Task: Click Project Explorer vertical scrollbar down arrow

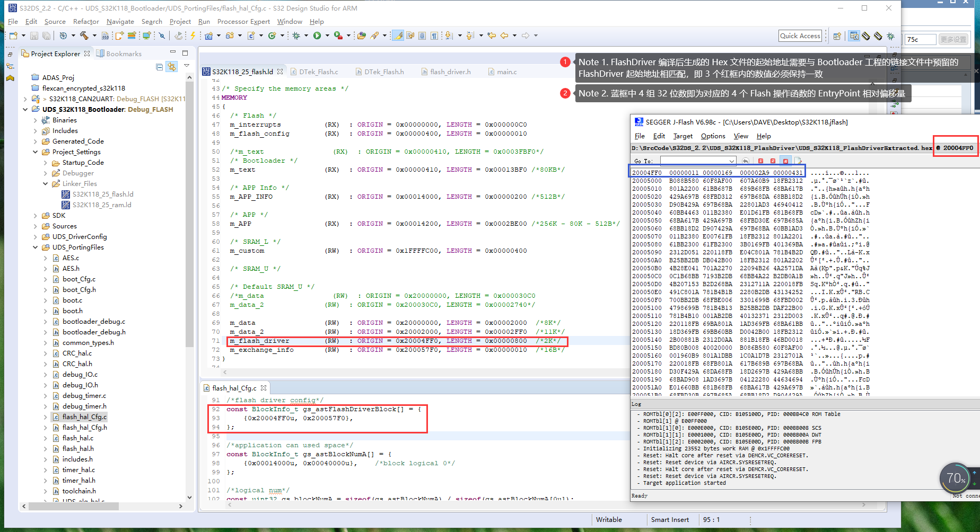Action: (189, 497)
